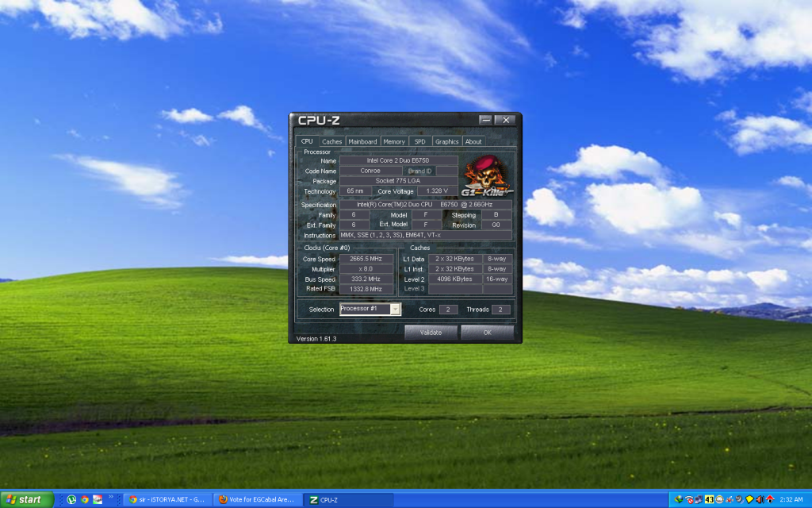The width and height of the screenshot is (812, 508).
Task: Click the CPU-Z title bar text
Action: pos(319,121)
